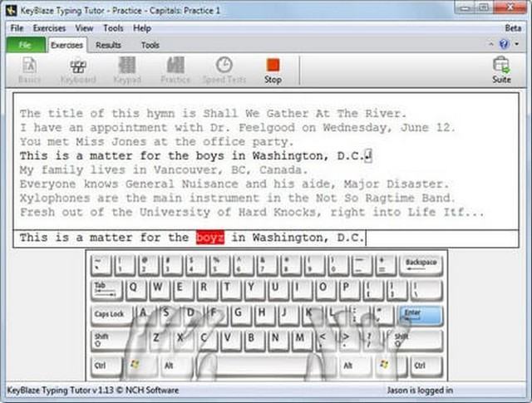Click the General Nuisance line
The image size is (532, 403).
coord(234,184)
